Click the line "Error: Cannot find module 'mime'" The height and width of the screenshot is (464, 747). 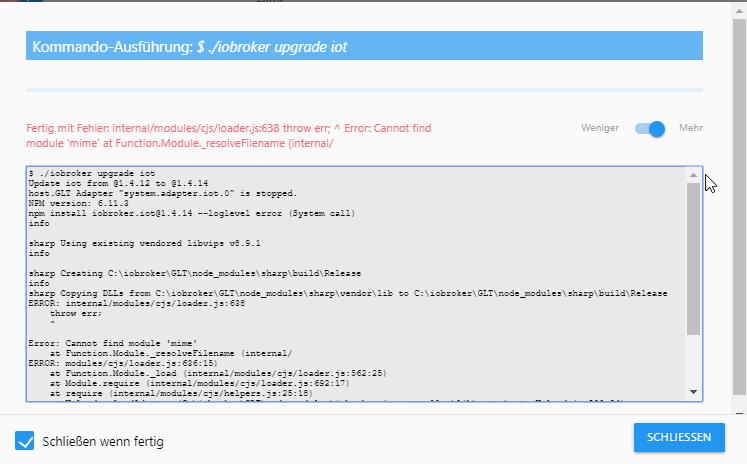coord(113,343)
